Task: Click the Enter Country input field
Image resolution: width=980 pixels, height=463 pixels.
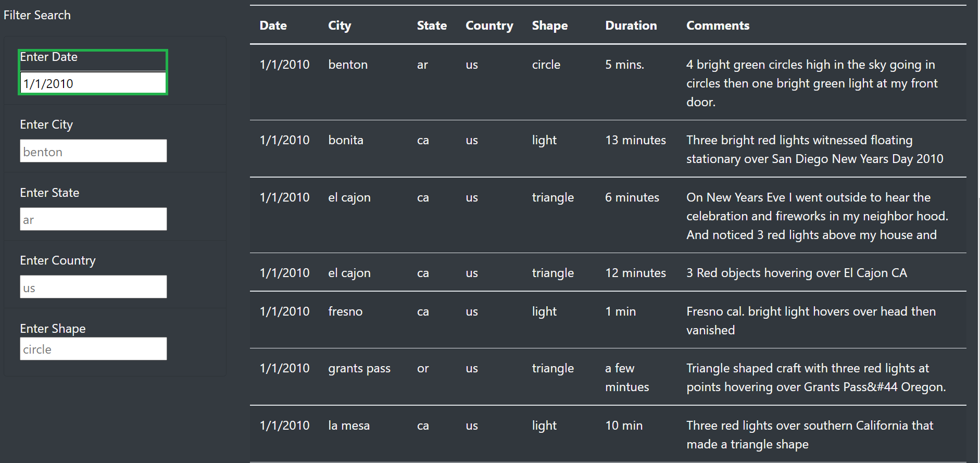Action: click(x=93, y=286)
